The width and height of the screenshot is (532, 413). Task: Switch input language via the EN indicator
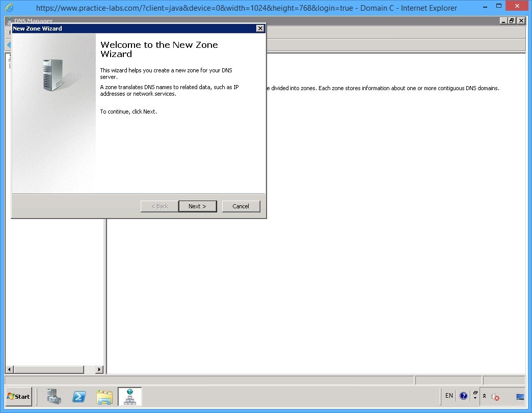[449, 396]
